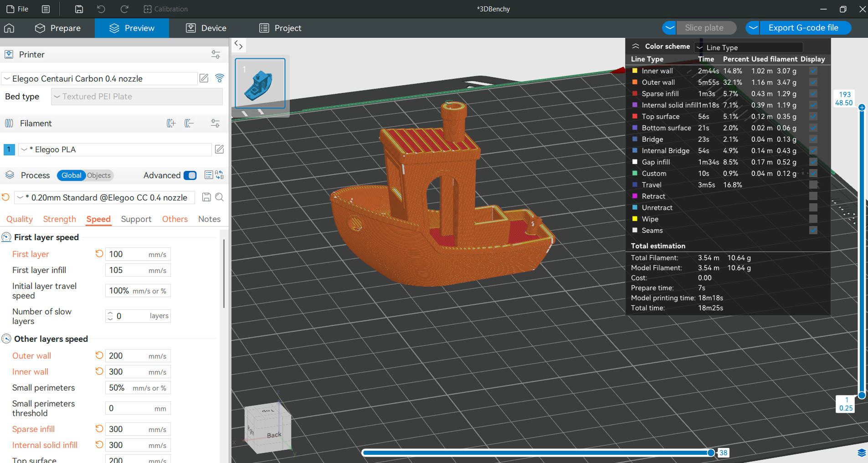Screen dimensions: 868x463
Task: Click the First layer infill speed input
Action: coord(138,270)
